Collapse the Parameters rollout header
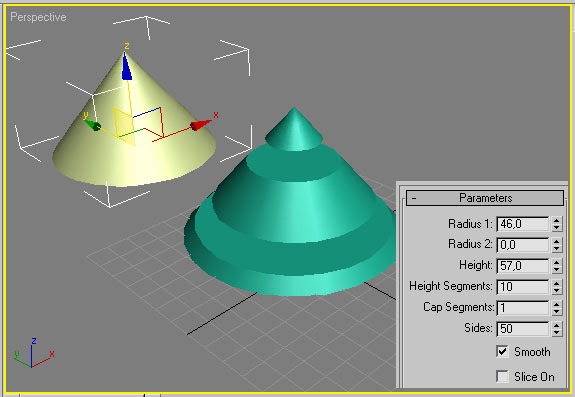 point(485,198)
